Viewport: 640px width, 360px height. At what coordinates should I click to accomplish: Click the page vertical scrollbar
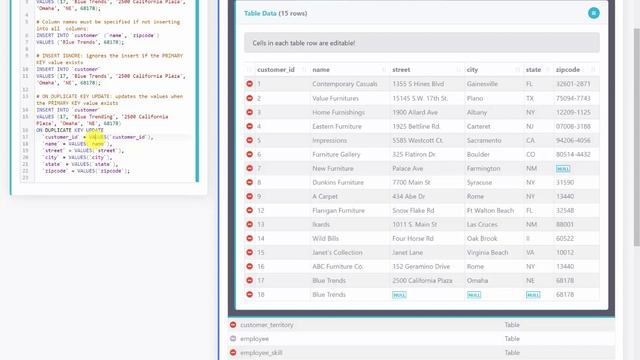[x=636, y=137]
